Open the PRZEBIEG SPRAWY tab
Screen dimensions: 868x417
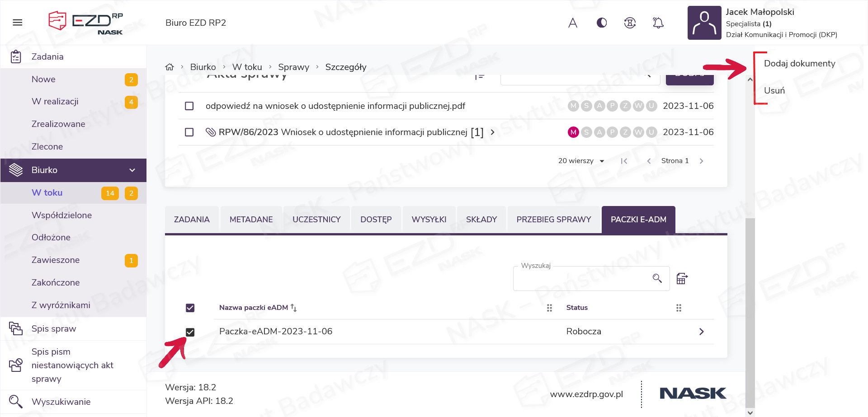point(554,220)
